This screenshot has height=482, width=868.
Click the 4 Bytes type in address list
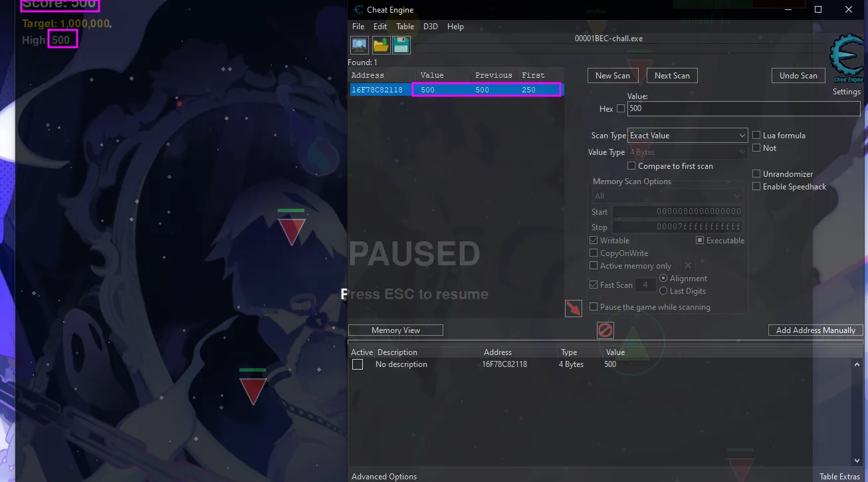(x=571, y=364)
